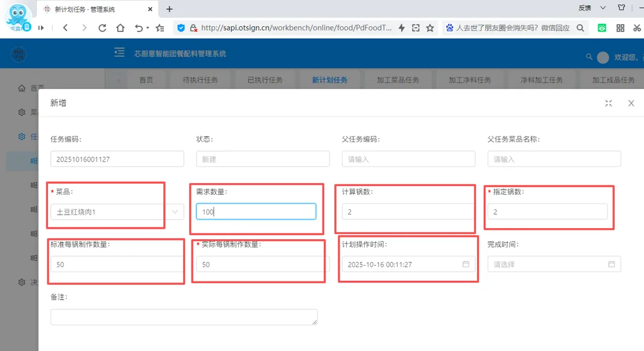Image resolution: width=644 pixels, height=351 pixels.
Task: Expand the 菜品 dropdown showing 土豆红烧肉1
Action: click(175, 212)
